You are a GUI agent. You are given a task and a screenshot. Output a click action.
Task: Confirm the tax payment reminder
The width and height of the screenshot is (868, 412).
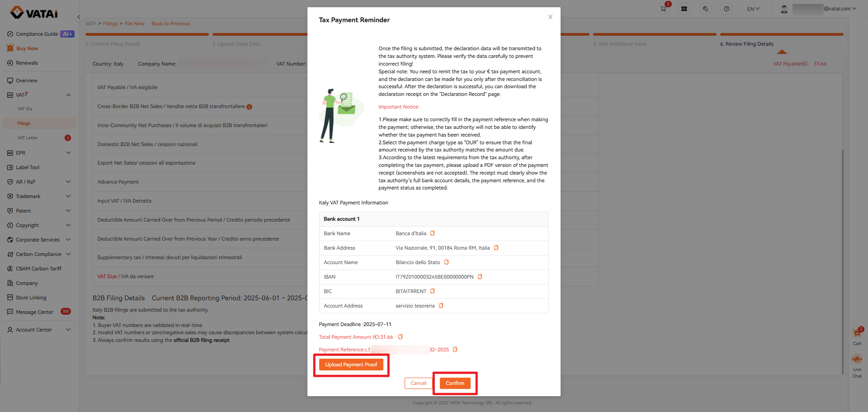point(455,383)
